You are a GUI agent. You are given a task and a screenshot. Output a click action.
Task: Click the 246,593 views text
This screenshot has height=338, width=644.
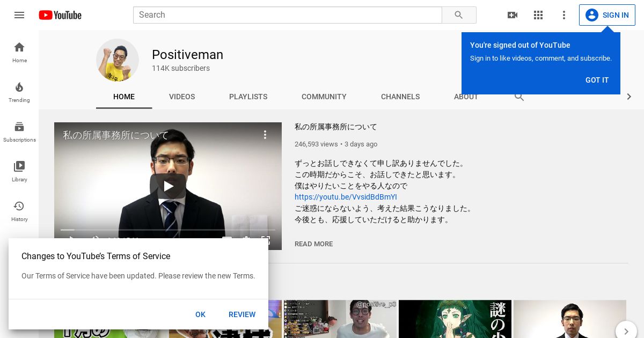316,144
